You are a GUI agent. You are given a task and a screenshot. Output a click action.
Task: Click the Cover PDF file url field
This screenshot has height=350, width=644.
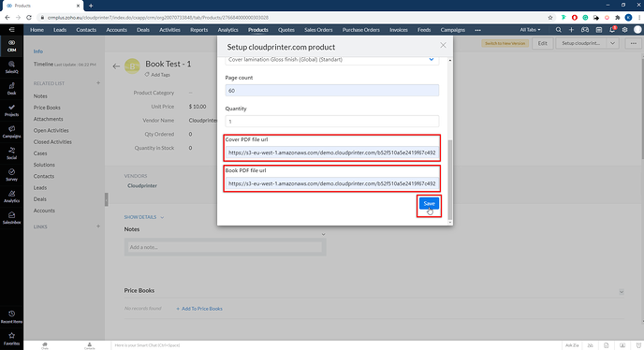[332, 153]
